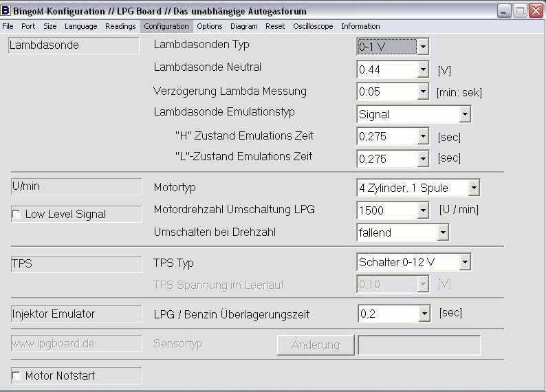
Task: Click the Sensortyp text field
Action: [419, 345]
